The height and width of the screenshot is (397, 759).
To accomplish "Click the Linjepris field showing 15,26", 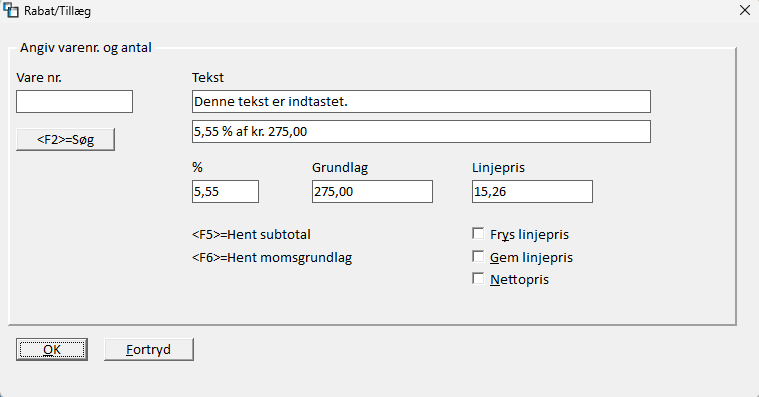I will [532, 192].
